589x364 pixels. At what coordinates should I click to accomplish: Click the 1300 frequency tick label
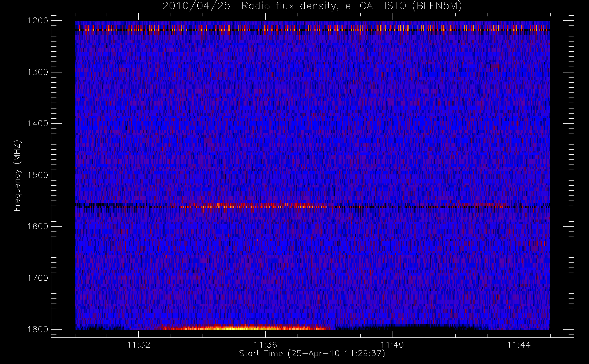[38, 72]
